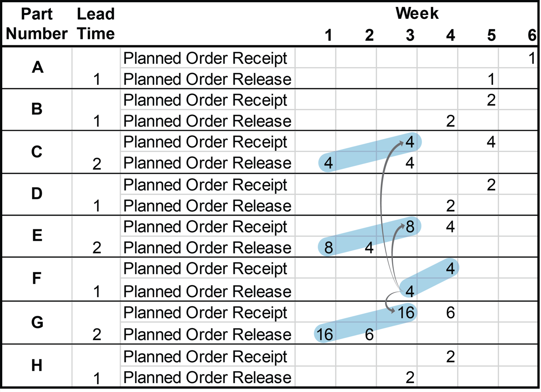Click the highlighted 4 in F's receipt row

point(450,268)
